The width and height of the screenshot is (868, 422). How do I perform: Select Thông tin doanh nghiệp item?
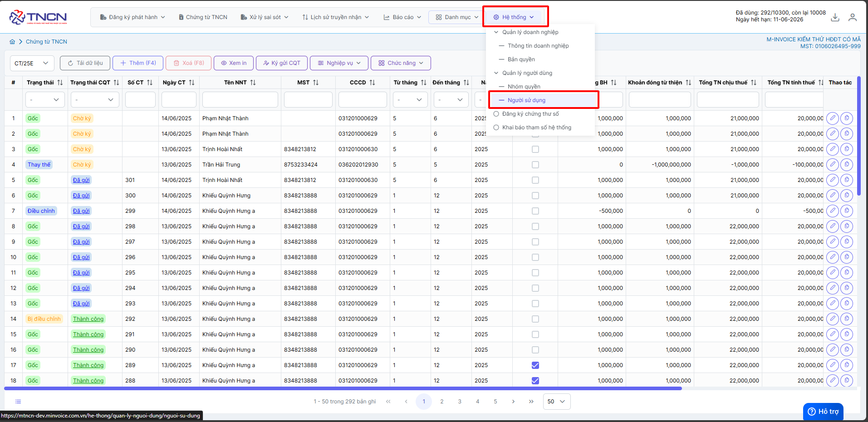538,46
